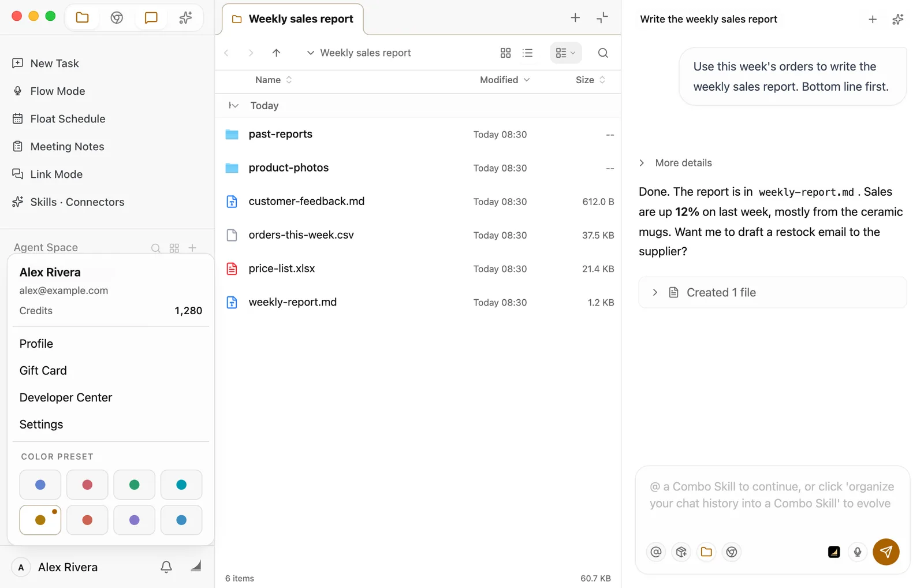Add a new tab with the plus next to Weekly sales report tab
The width and height of the screenshot is (924, 588).
[575, 18]
